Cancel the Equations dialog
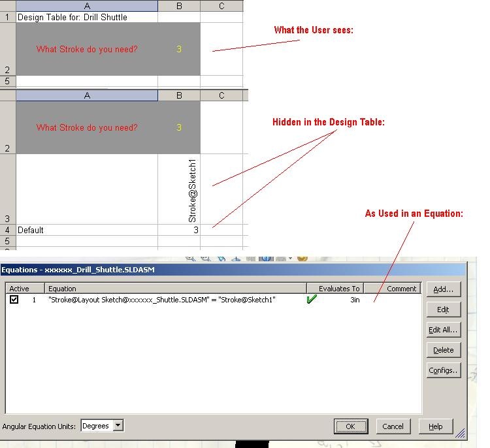Screen dimensions: 490x448 coord(393,426)
